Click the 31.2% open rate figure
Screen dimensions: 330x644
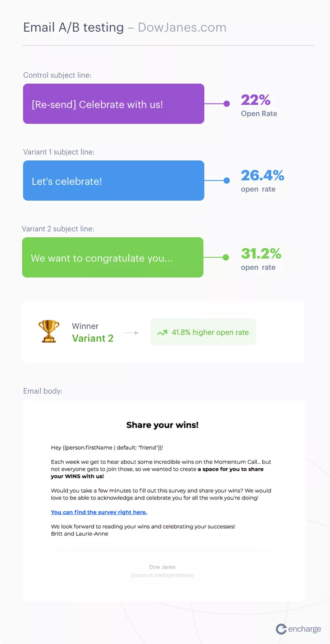[x=261, y=254]
